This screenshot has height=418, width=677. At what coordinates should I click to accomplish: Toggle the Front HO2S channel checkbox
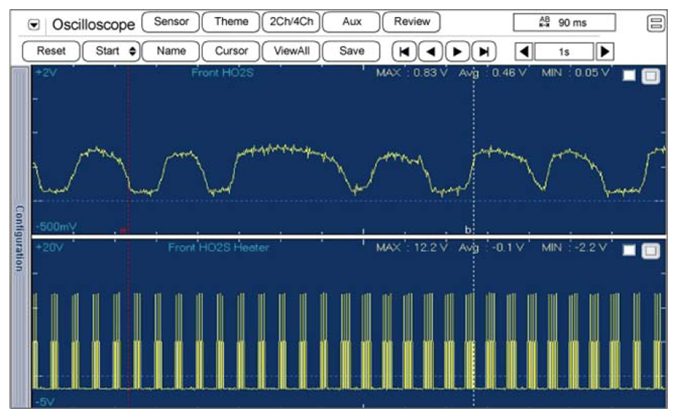(629, 78)
